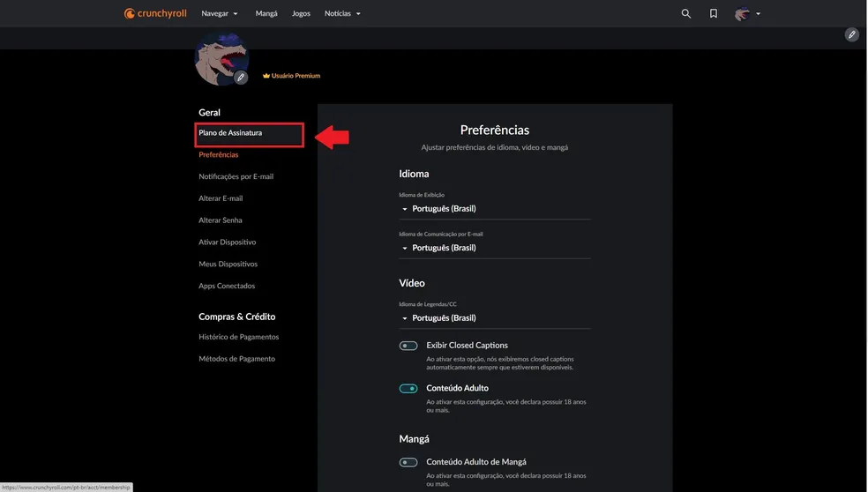Click the Crunchyroll logo
Screen dimensions: 868x492
coord(155,13)
